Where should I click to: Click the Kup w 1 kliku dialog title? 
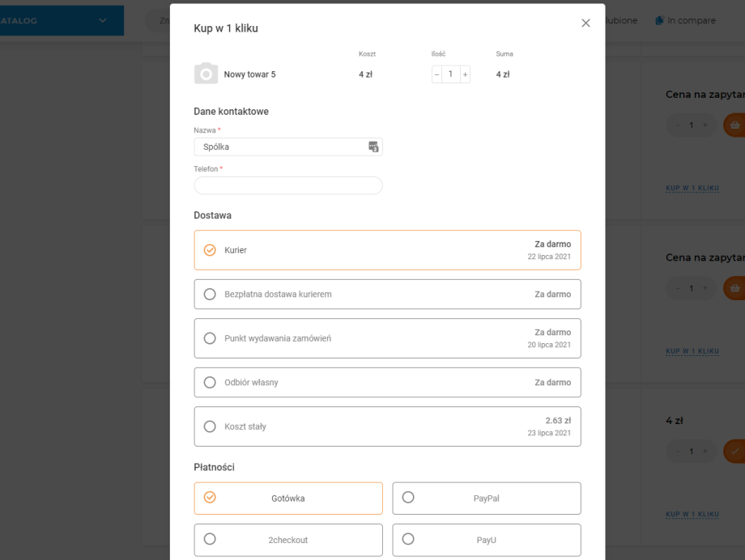pos(226,28)
